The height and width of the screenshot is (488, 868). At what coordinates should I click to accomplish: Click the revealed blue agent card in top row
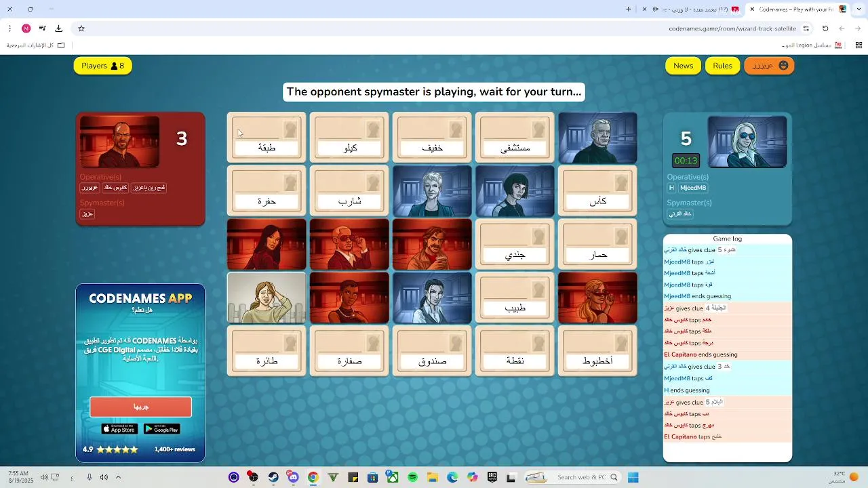coord(597,138)
